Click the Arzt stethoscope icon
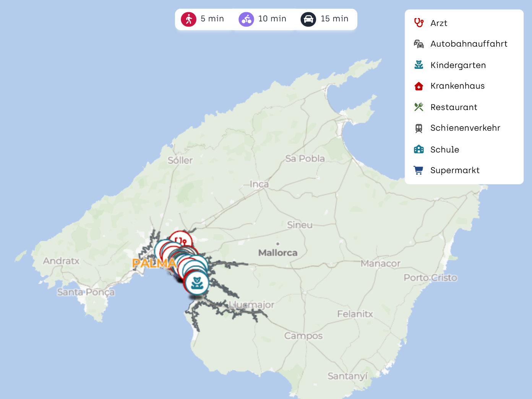Screen dimensions: 532x399 (419, 23)
